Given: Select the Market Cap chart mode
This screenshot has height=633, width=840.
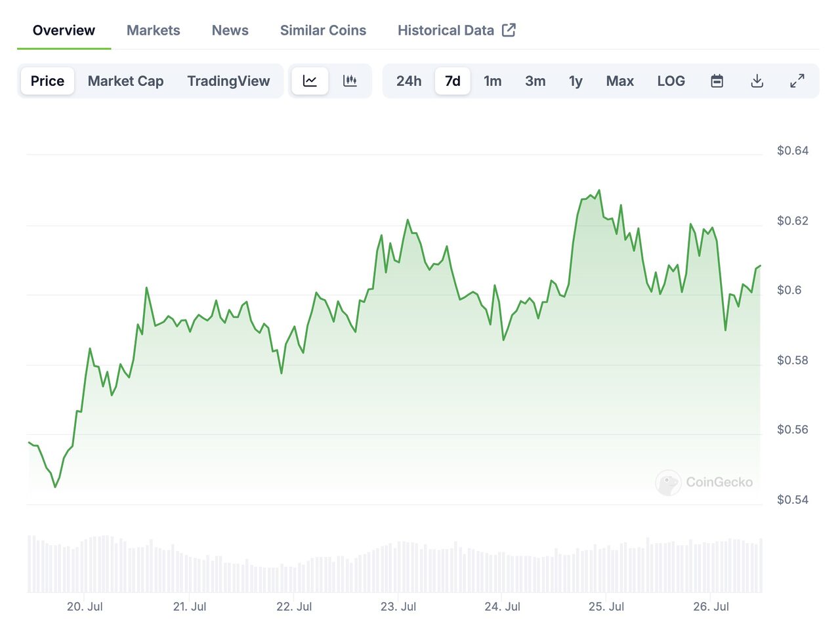Looking at the screenshot, I should coord(125,81).
